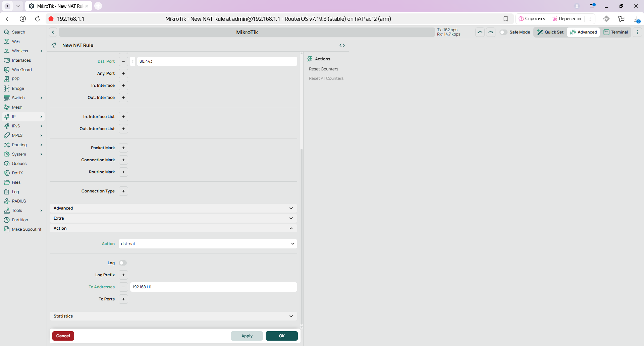Add an Any. Port value
Image resolution: width=644 pixels, height=346 pixels.
123,73
